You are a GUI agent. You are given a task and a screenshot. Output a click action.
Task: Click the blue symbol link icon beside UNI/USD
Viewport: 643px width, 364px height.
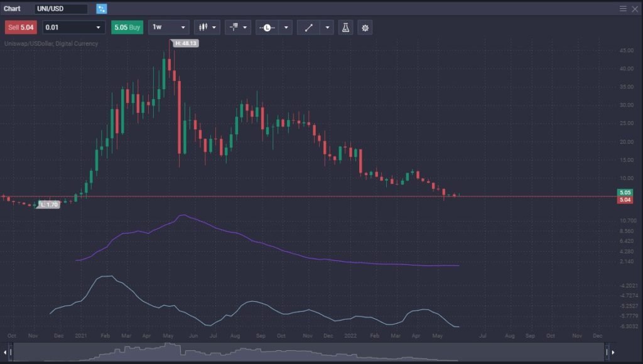pos(101,9)
